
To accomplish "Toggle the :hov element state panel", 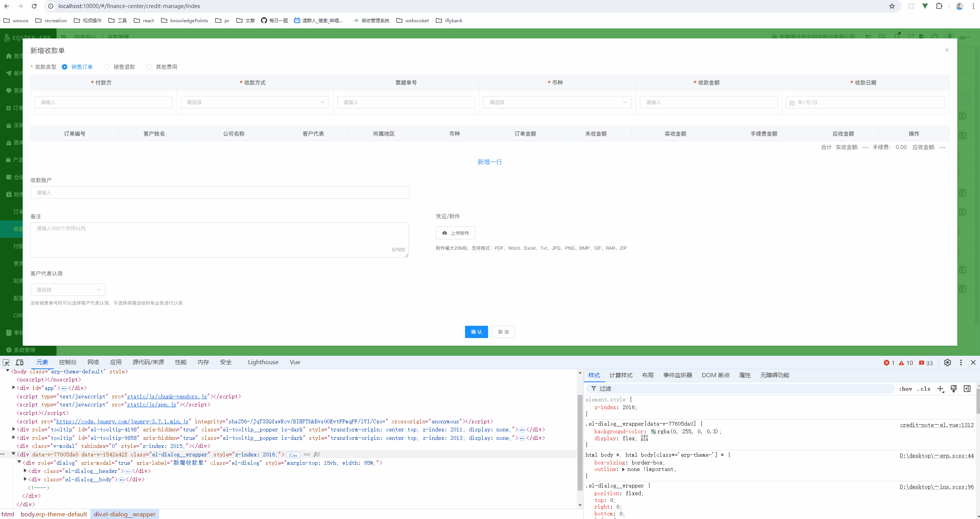I will [905, 389].
